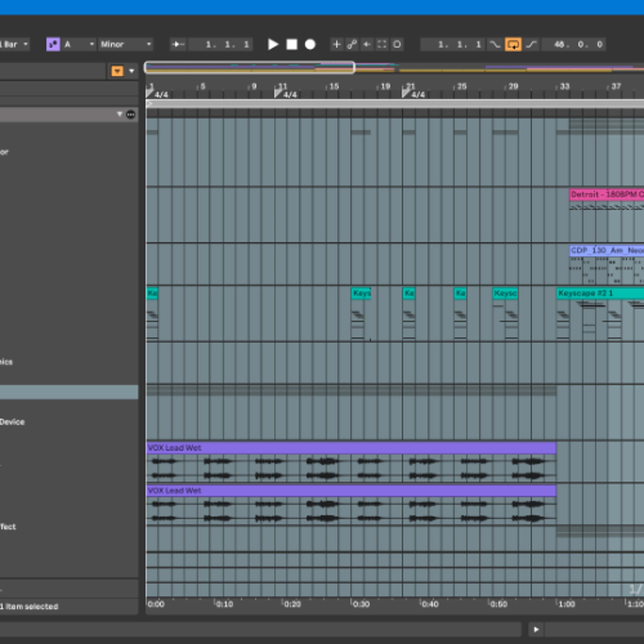Select the Detroit - 180BPM pink clip
Viewport: 644px width, 644px height.
point(607,194)
